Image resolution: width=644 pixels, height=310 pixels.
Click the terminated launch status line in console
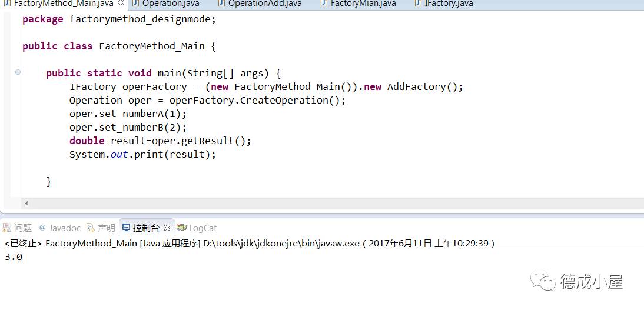(250, 244)
